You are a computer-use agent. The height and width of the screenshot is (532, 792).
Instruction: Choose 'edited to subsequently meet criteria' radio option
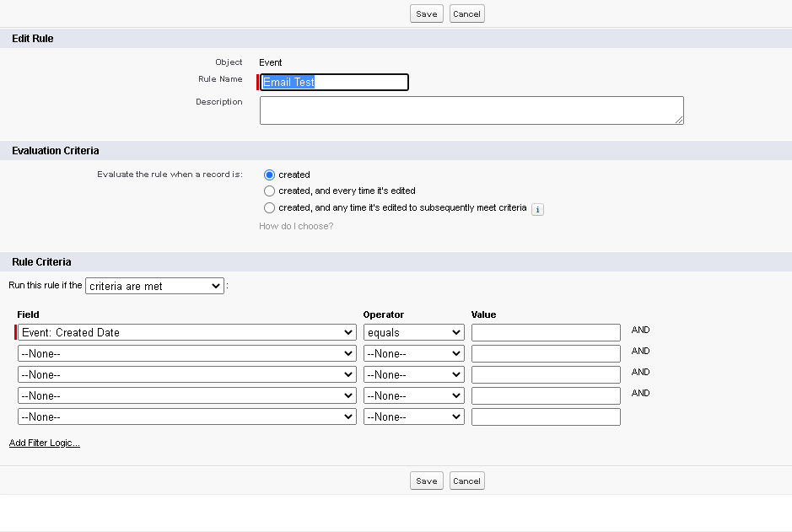pyautogui.click(x=270, y=207)
